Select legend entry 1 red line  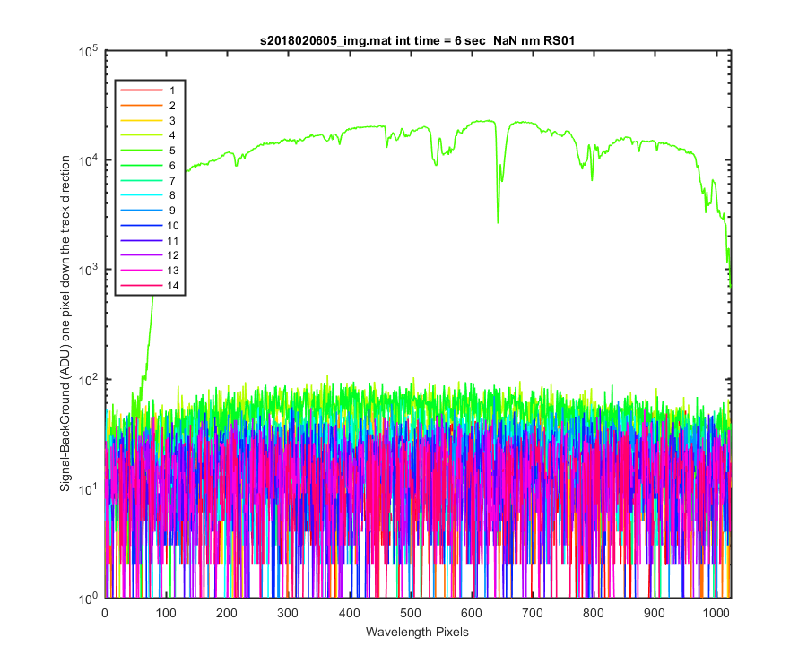142,90
